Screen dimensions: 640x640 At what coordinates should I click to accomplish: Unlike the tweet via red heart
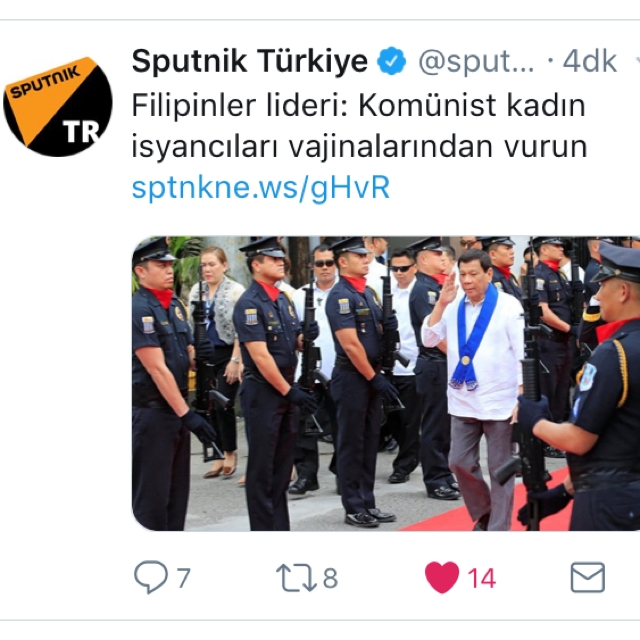pyautogui.click(x=442, y=577)
